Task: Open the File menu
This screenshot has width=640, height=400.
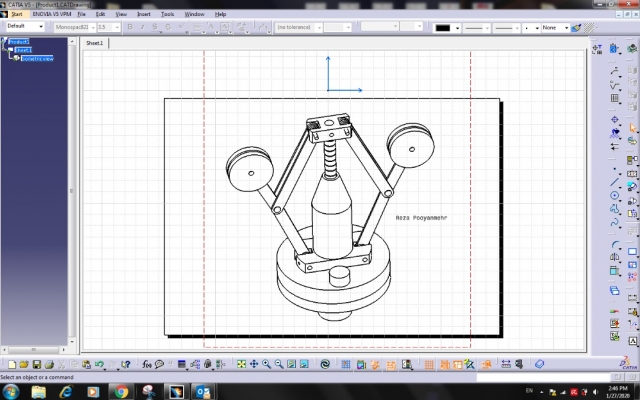Action: click(81, 14)
